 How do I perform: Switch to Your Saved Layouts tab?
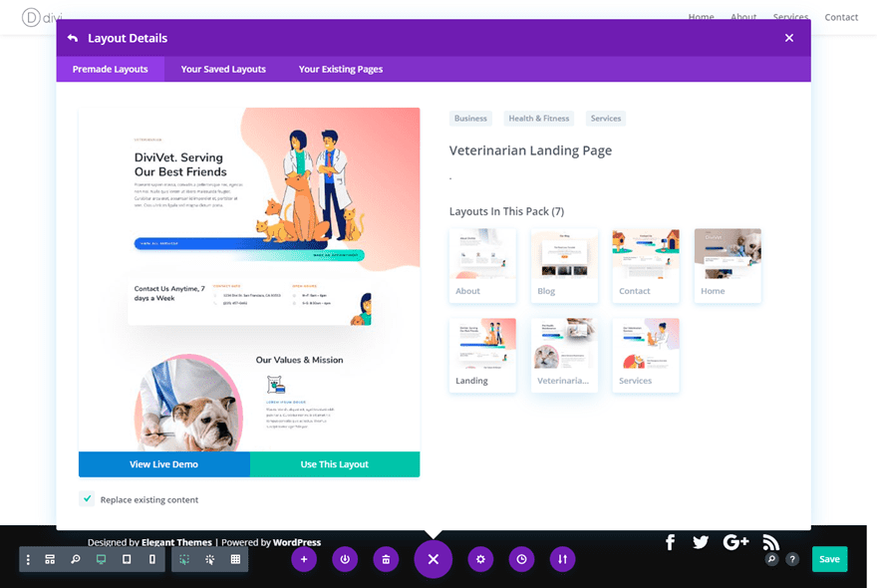223,69
